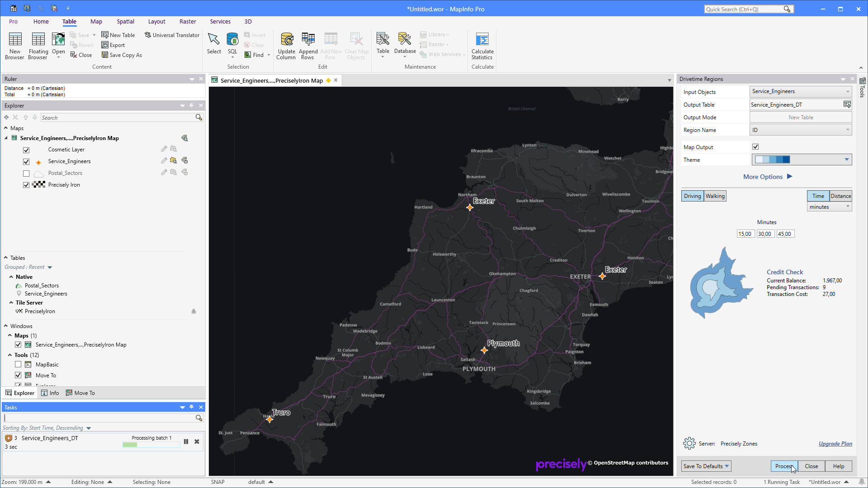The width and height of the screenshot is (868, 488).
Task: Open the minutes unit dropdown
Action: pyautogui.click(x=830, y=206)
